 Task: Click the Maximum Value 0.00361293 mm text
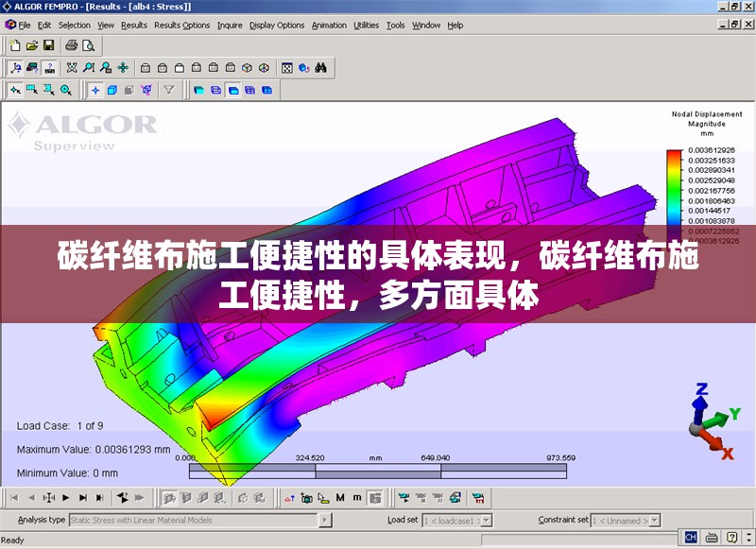coord(94,449)
